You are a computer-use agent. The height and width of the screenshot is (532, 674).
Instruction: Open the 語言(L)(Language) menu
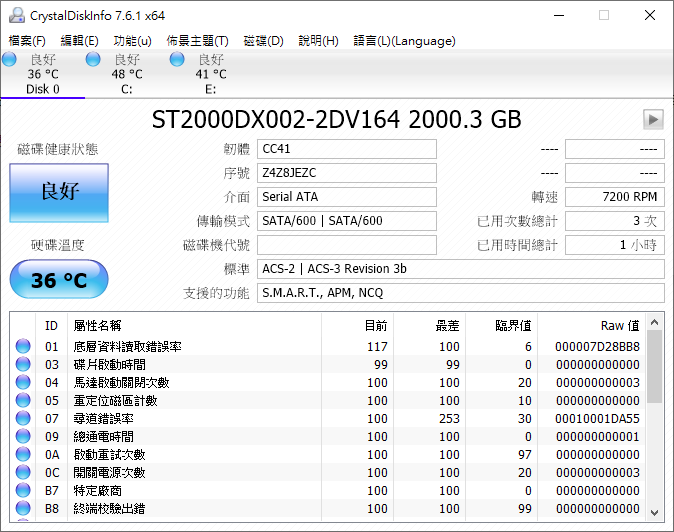(404, 41)
